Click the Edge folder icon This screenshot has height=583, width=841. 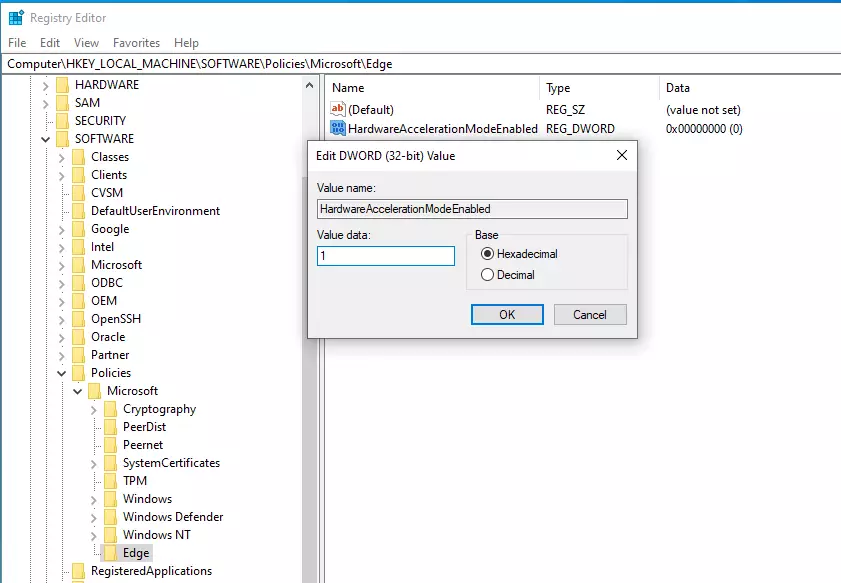[110, 553]
